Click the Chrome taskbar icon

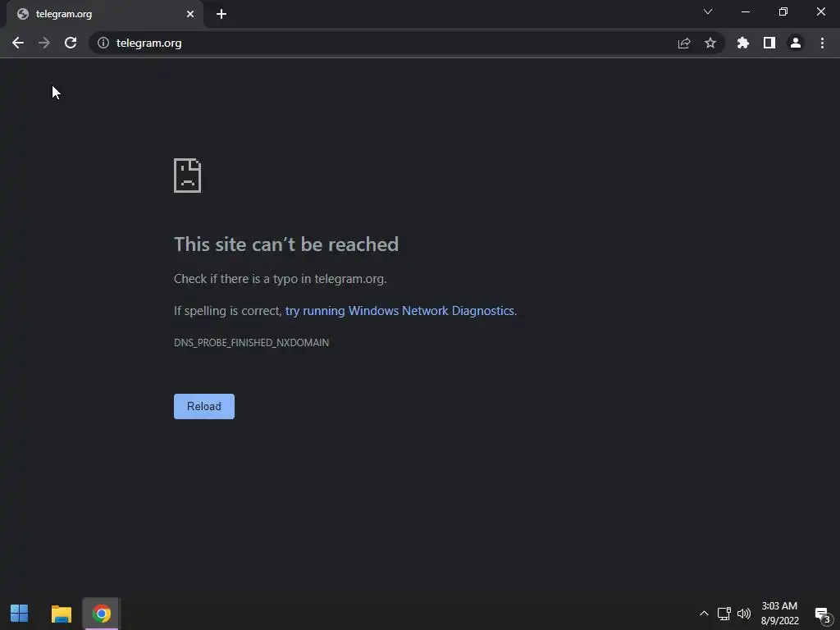pyautogui.click(x=101, y=614)
